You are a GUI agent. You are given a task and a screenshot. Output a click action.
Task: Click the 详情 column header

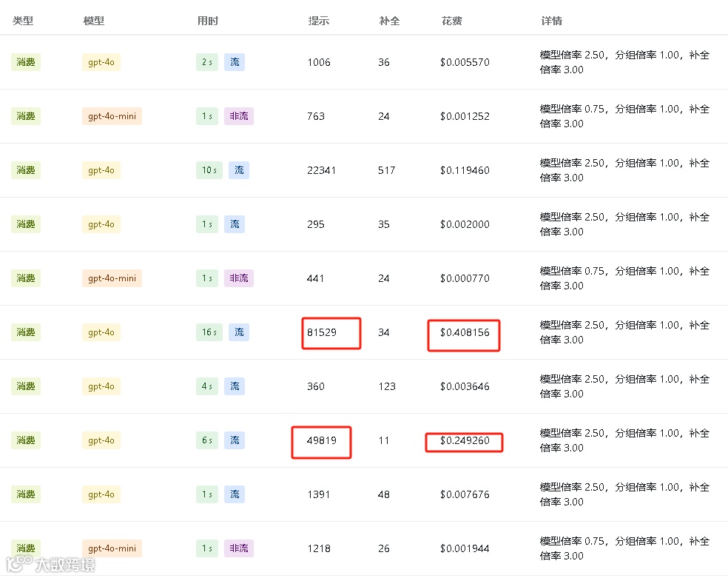pos(552,21)
